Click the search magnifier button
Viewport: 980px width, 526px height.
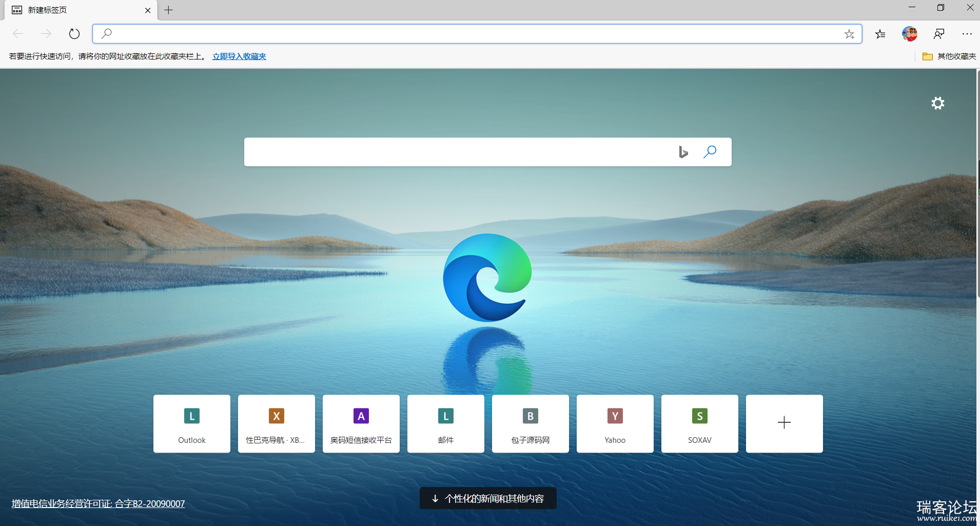pos(710,152)
